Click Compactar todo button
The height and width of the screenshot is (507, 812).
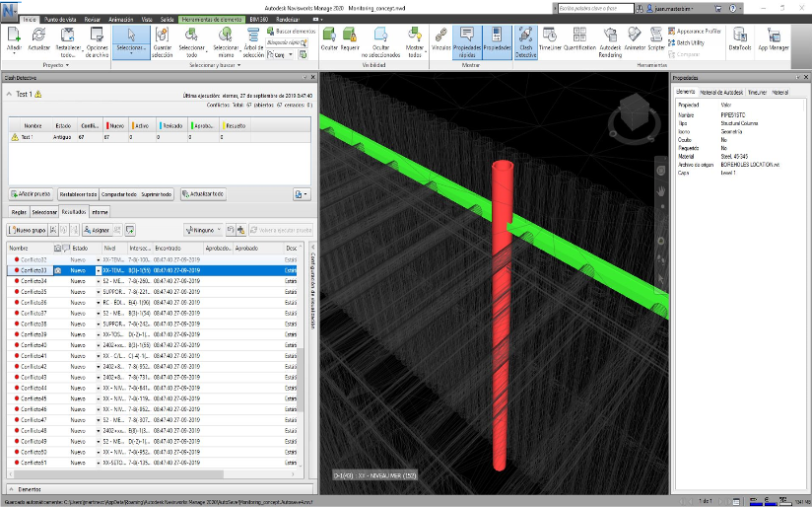pyautogui.click(x=118, y=194)
